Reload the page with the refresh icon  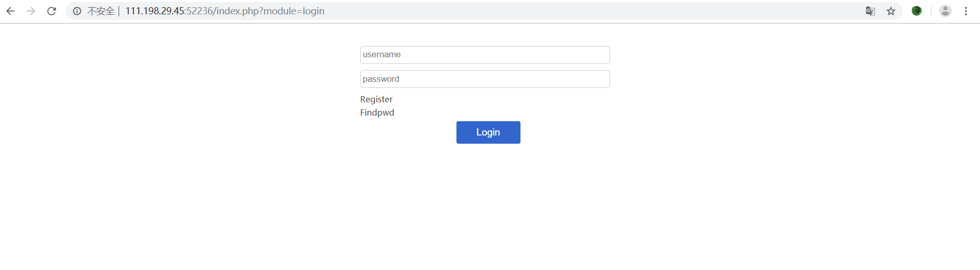[51, 11]
